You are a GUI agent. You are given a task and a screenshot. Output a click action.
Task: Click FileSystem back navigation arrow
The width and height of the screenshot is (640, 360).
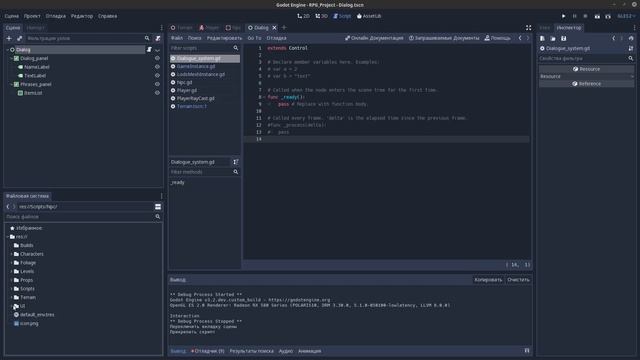coord(8,207)
